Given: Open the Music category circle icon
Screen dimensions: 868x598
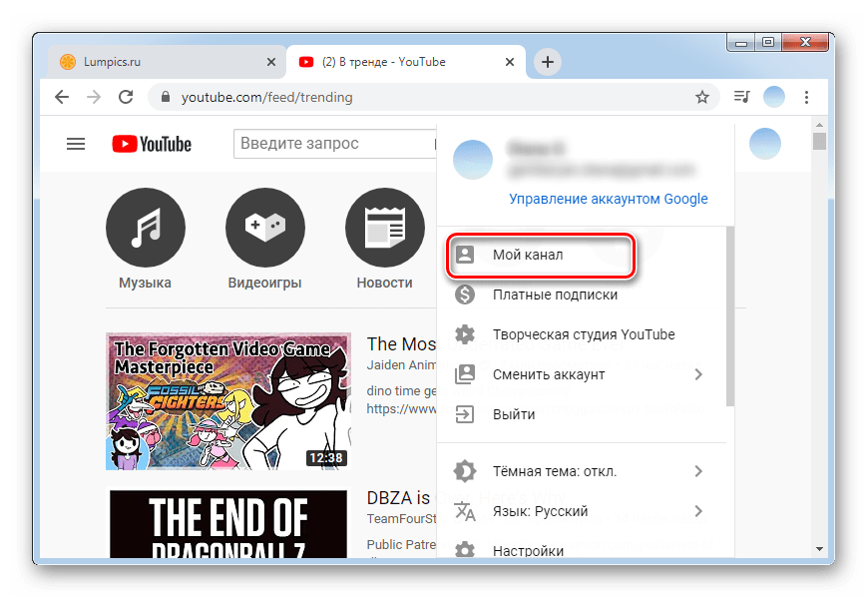Looking at the screenshot, I should click(146, 228).
